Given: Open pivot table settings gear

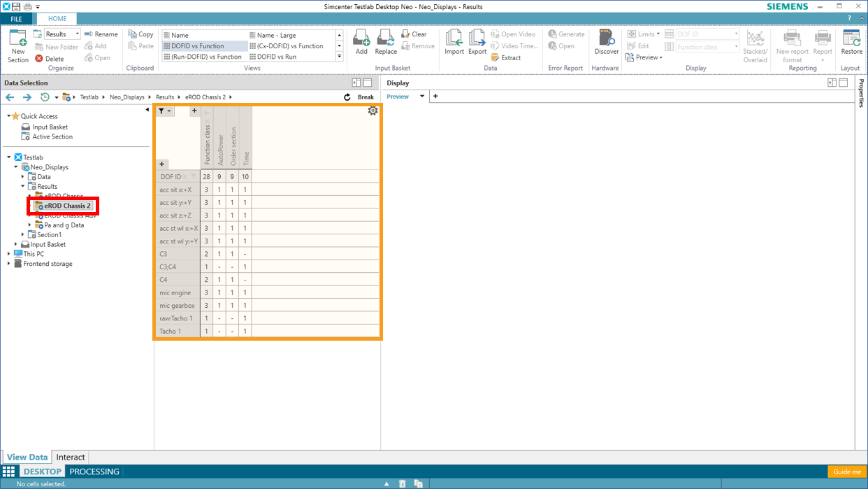Looking at the screenshot, I should pos(372,111).
